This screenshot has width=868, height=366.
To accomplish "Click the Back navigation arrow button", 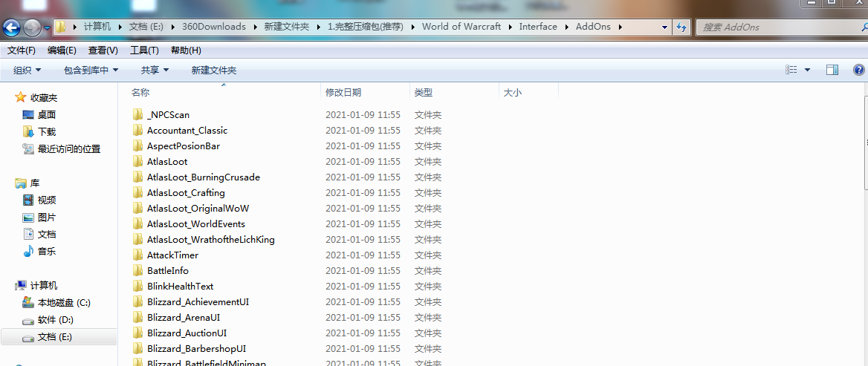I will (11, 28).
